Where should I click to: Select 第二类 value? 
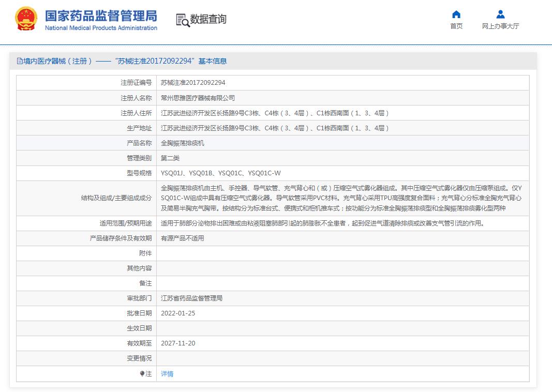[170, 158]
